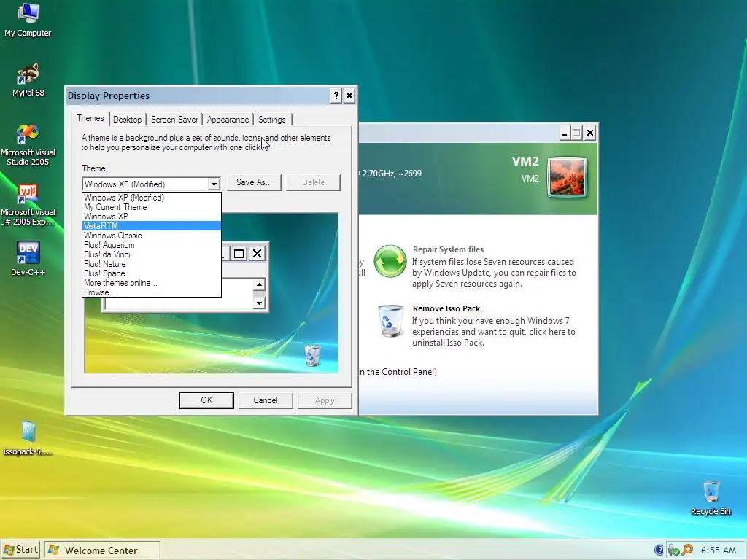Viewport: 747px width, 560px height.
Task: Minimize the Welcome Center window
Action: coord(564,133)
